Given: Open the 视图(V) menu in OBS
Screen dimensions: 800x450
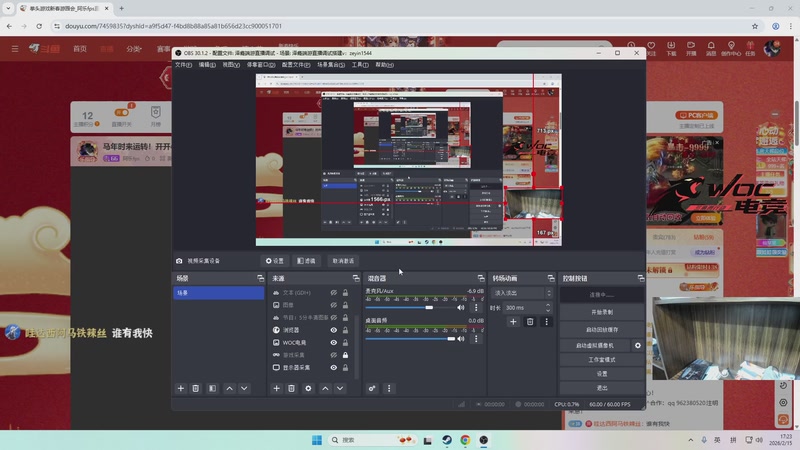Looking at the screenshot, I should pyautogui.click(x=231, y=65).
